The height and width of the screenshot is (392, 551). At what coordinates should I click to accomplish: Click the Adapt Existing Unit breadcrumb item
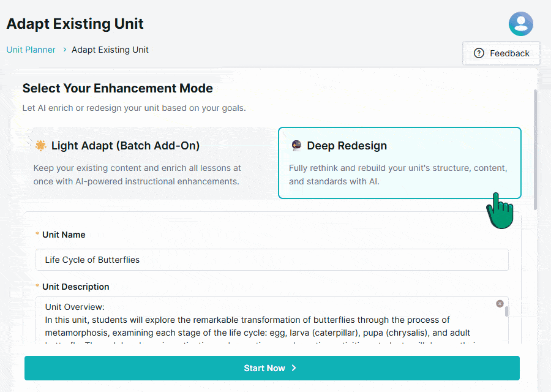pyautogui.click(x=110, y=50)
